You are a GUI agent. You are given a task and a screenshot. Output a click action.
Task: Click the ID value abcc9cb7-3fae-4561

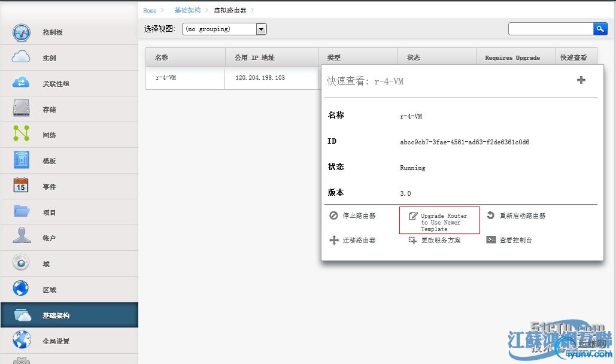465,142
